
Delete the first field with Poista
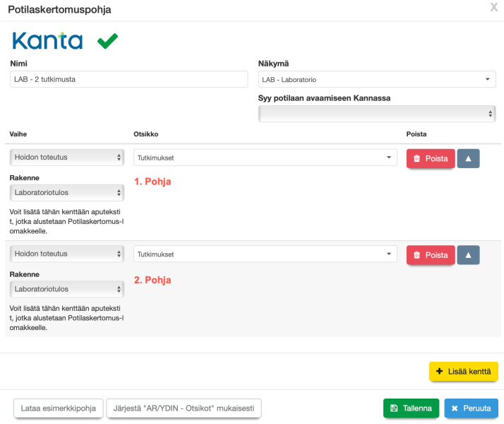point(430,158)
